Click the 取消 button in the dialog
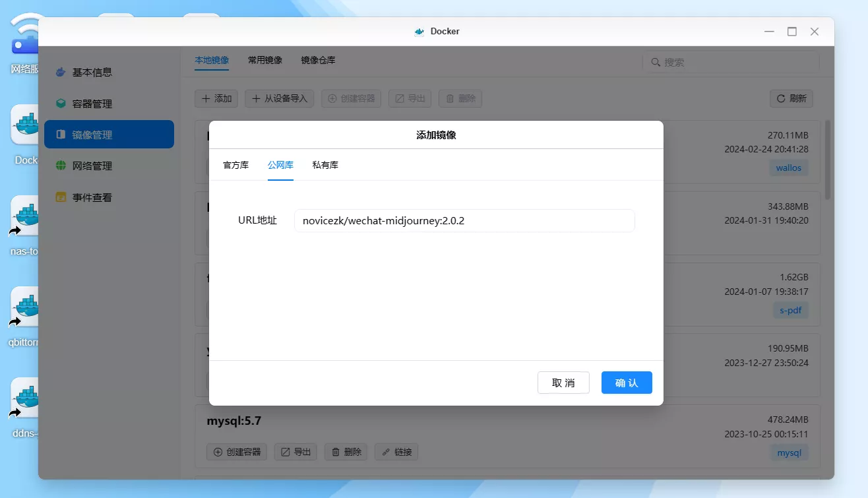This screenshot has height=498, width=868. 563,383
